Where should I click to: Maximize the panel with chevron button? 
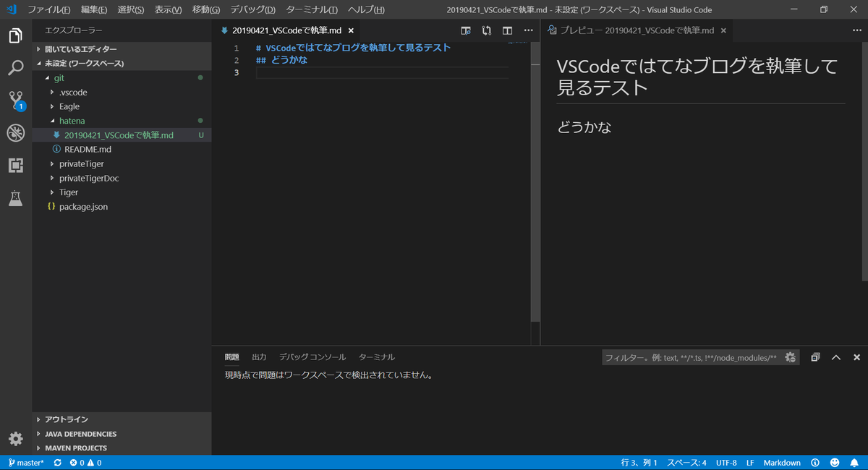click(835, 356)
